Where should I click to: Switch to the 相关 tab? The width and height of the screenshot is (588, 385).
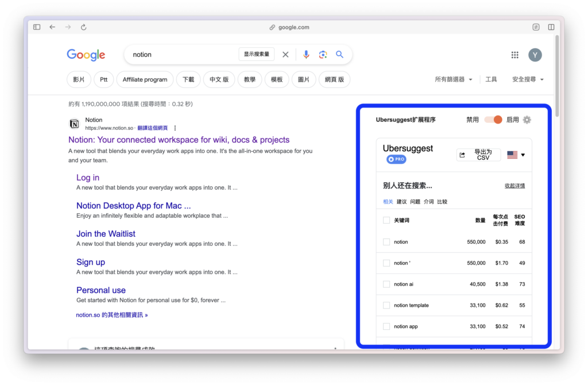click(388, 202)
